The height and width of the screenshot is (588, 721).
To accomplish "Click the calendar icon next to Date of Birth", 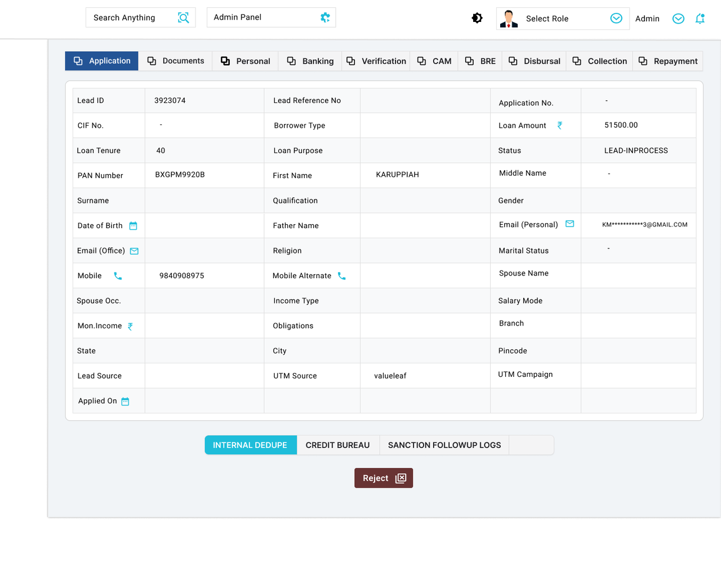I will (133, 225).
